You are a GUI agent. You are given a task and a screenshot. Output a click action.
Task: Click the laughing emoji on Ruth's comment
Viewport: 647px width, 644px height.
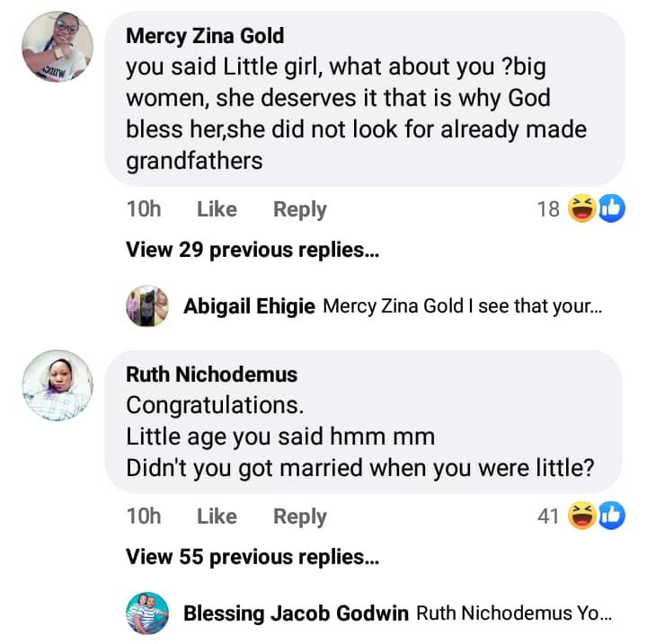[583, 516]
